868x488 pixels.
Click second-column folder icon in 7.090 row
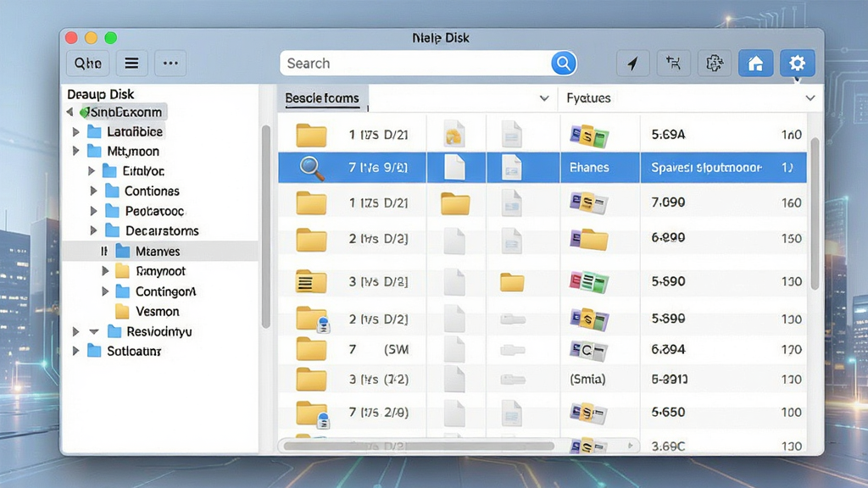[455, 203]
